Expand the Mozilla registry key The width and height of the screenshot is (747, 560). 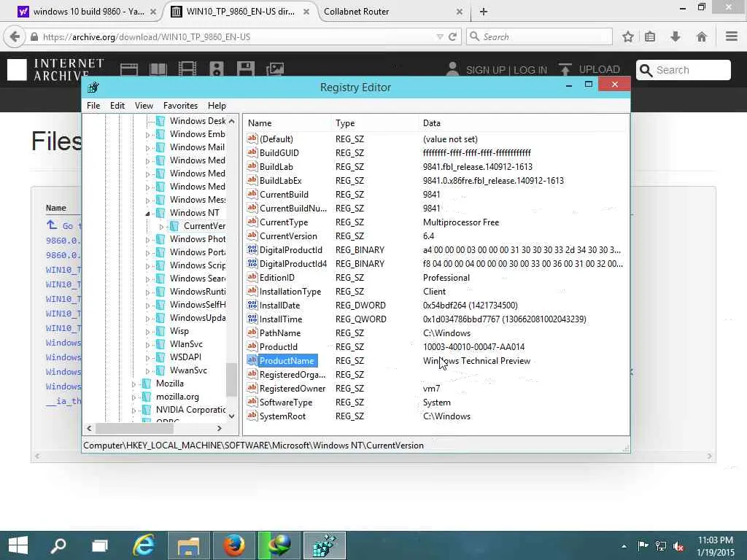tap(134, 384)
